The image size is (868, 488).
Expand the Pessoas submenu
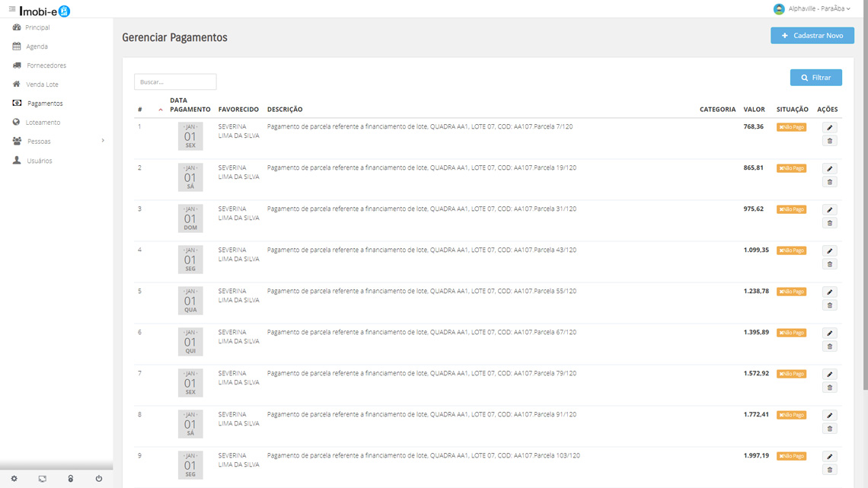[57, 142]
